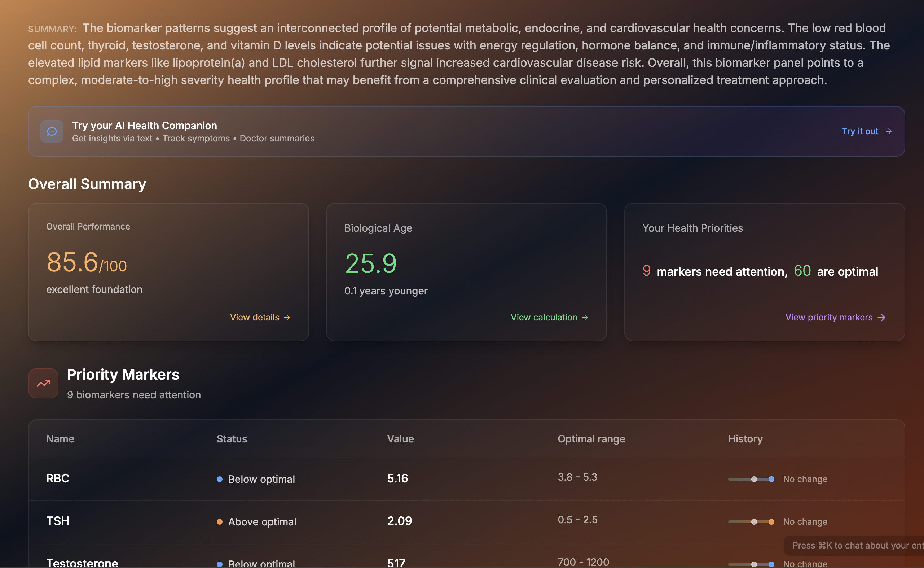Click the arrow beside View calculation
924x568 pixels.
coord(585,318)
